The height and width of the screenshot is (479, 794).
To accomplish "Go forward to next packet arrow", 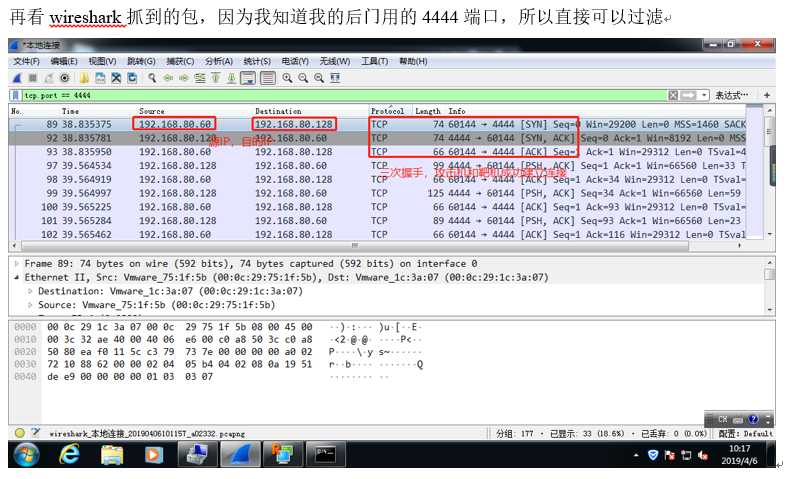I will click(184, 78).
